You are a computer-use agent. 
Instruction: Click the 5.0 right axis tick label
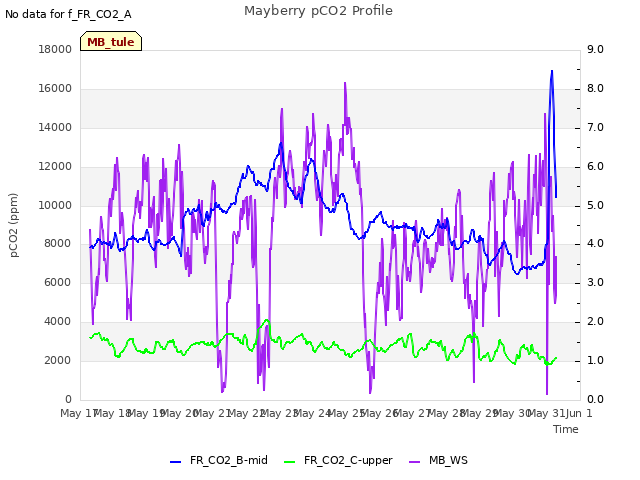click(595, 205)
